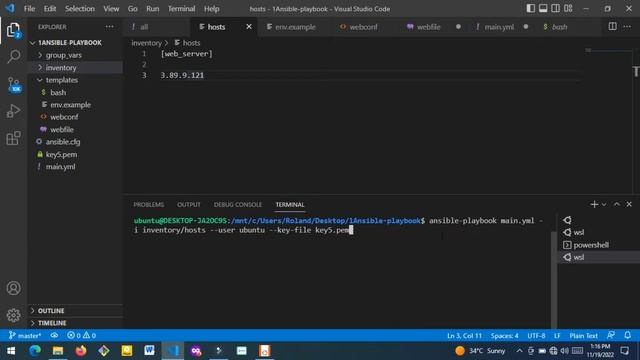
Task: Toggle bottom panel layout icon
Action: click(543, 9)
